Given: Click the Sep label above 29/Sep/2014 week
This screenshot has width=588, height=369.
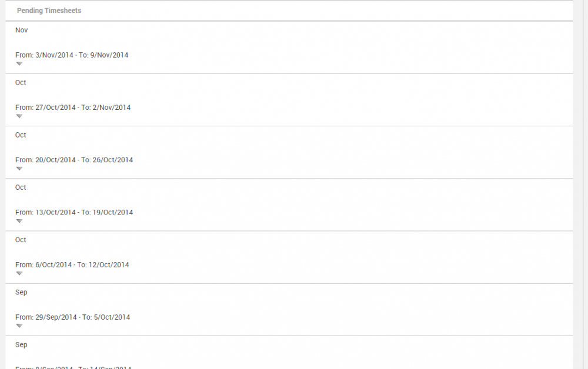Looking at the screenshot, I should [22, 292].
